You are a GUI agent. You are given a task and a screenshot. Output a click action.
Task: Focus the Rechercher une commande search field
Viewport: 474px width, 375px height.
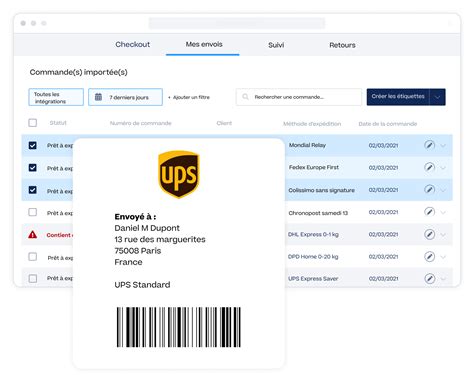click(299, 97)
